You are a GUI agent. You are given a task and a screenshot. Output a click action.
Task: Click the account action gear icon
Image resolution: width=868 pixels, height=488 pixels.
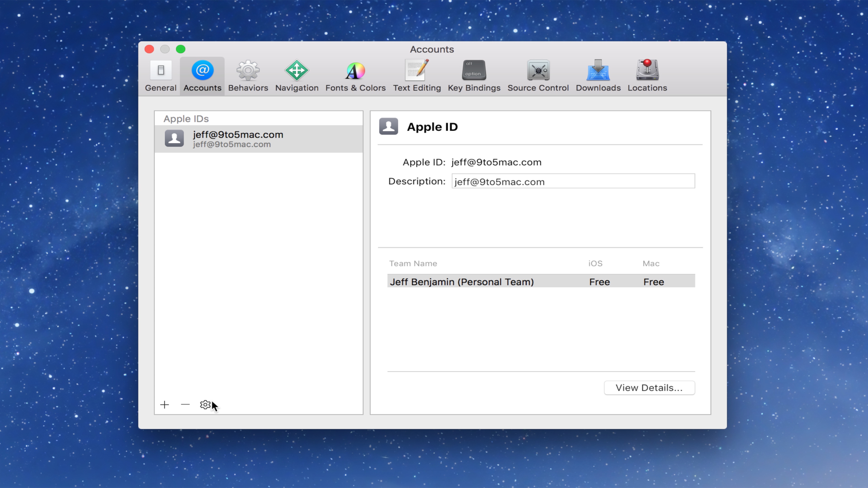205,405
